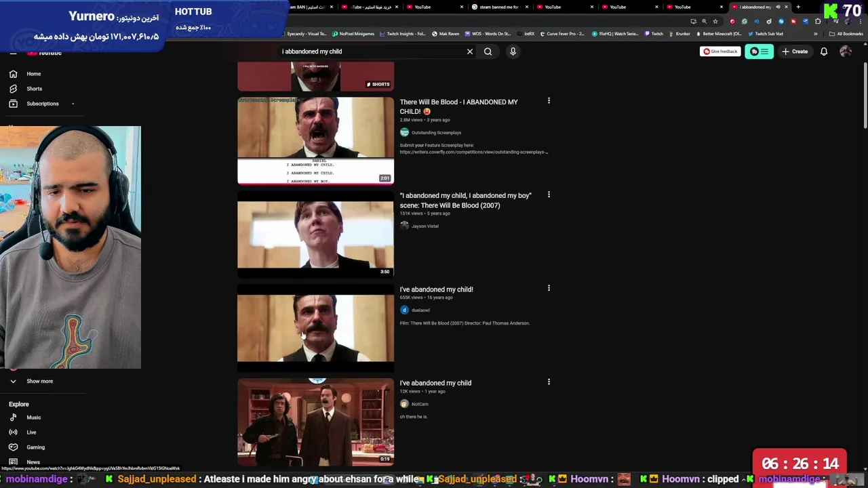868x488 pixels.
Task: Open the Mak Raven bookmark
Action: pos(446,34)
